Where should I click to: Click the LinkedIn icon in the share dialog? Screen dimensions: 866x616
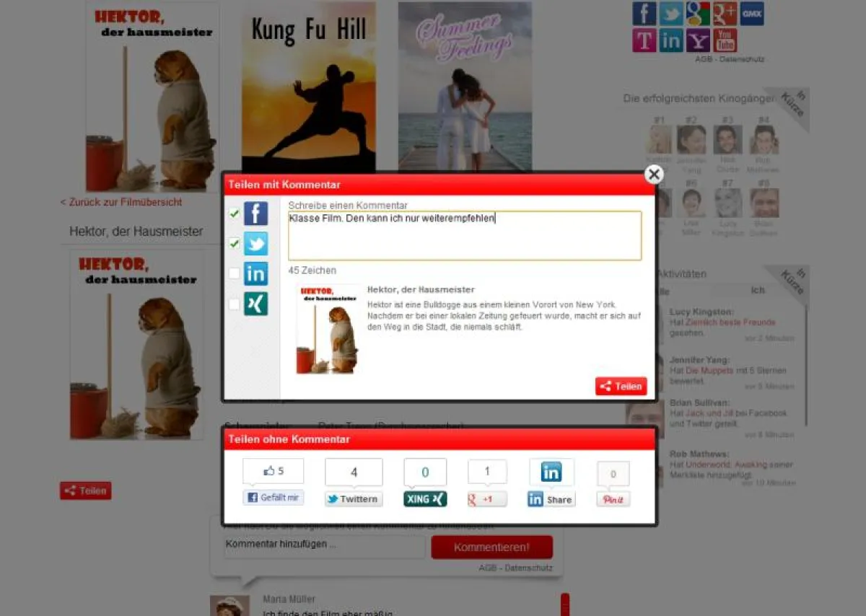click(x=255, y=273)
